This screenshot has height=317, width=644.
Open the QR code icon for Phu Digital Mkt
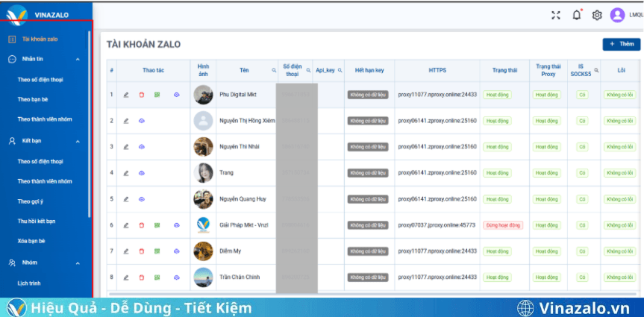157,95
